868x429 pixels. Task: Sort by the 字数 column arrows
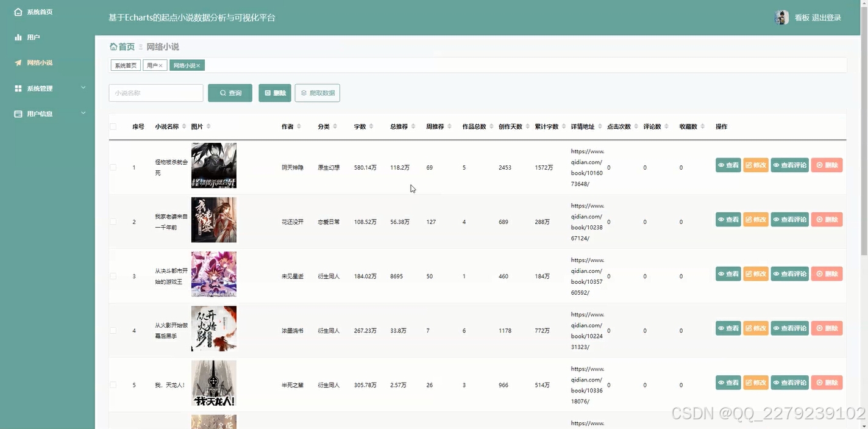coord(371,126)
